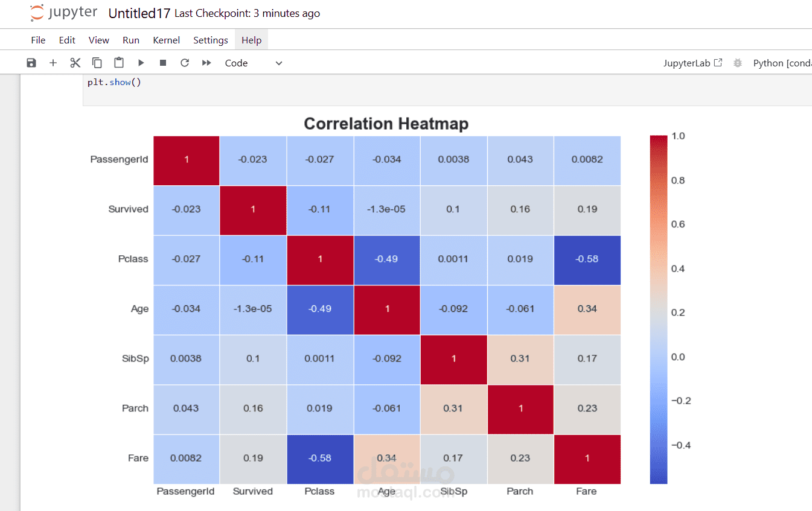Open the cell type Code dropdown

[253, 63]
